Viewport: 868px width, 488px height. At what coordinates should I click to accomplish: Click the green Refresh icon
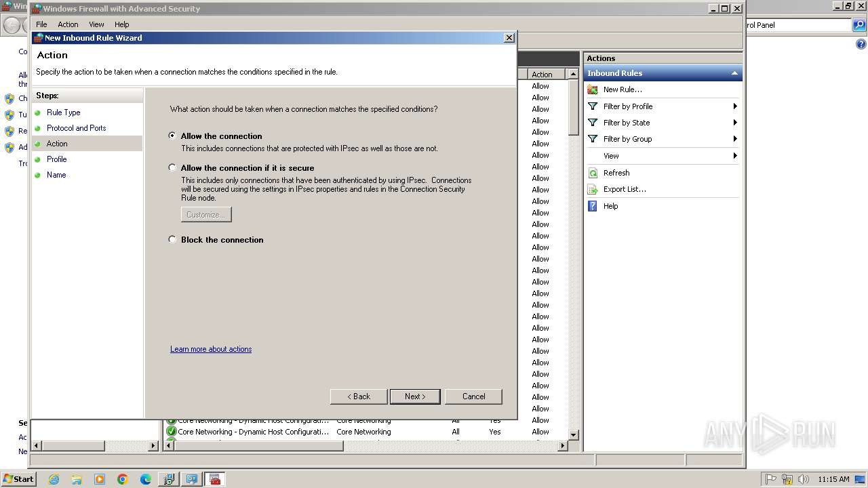point(593,173)
